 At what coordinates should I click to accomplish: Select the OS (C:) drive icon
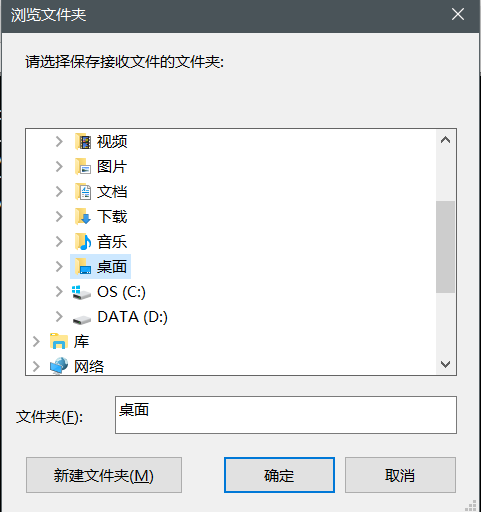[x=82, y=292]
